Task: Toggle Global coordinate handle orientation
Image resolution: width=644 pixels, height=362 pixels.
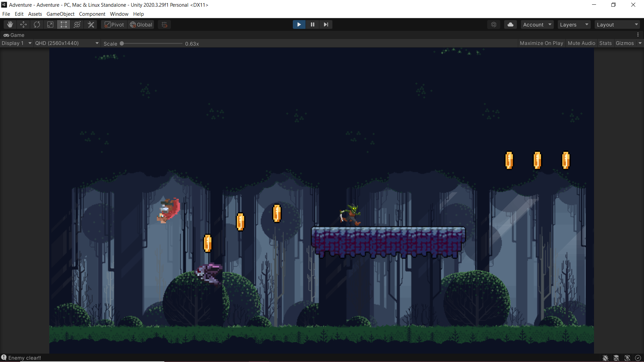Action: (x=141, y=24)
